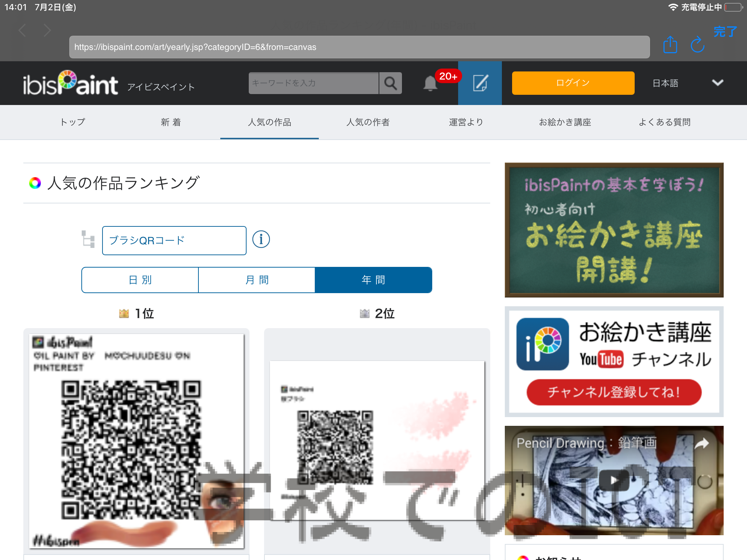Screen dimensions: 747x560
Task: Tap the share icon beside the URL bar
Action: pyautogui.click(x=670, y=45)
